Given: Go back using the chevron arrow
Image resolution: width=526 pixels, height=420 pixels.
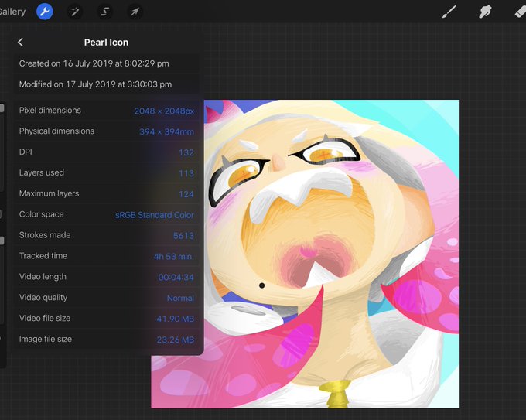Looking at the screenshot, I should (20, 43).
